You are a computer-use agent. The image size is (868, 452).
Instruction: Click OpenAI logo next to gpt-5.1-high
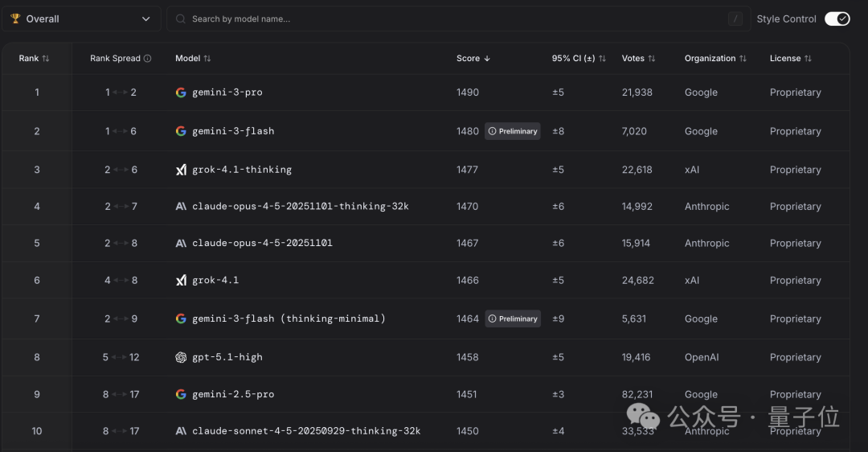click(181, 357)
